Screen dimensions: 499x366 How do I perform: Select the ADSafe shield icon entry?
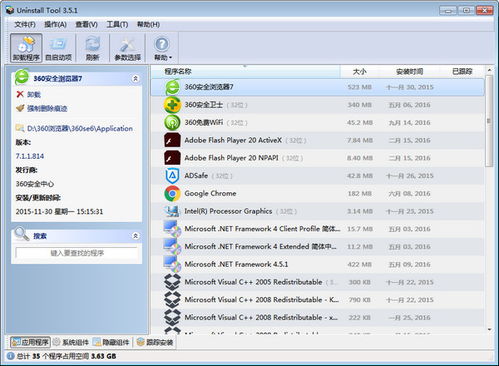172,176
